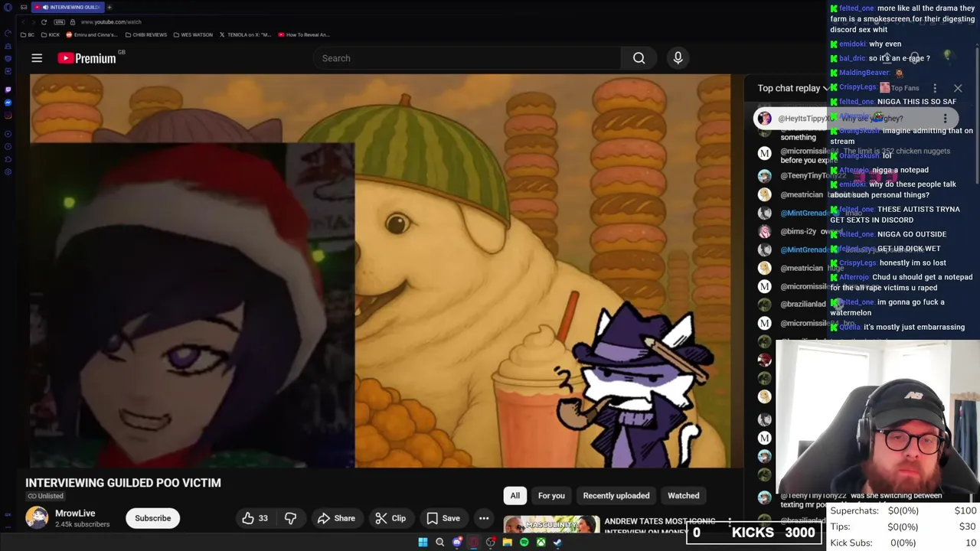Open How To Reveal An bookmark

coord(303,34)
